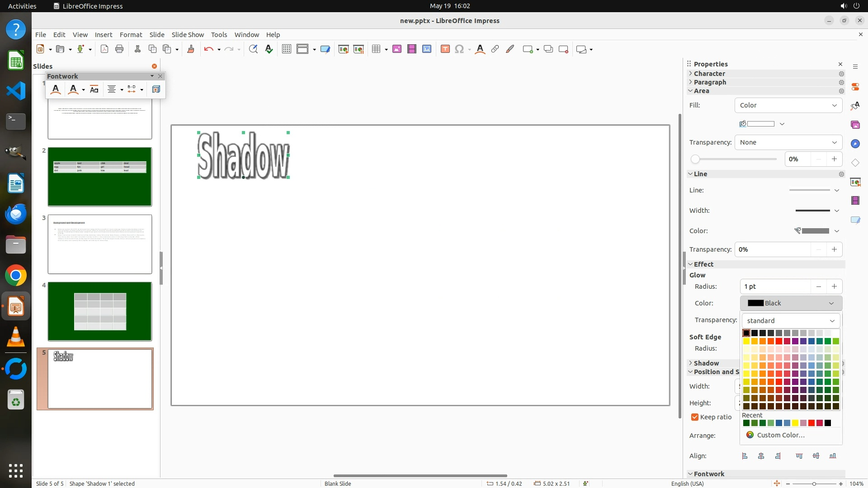
Task: Open the Format menu
Action: pyautogui.click(x=131, y=35)
